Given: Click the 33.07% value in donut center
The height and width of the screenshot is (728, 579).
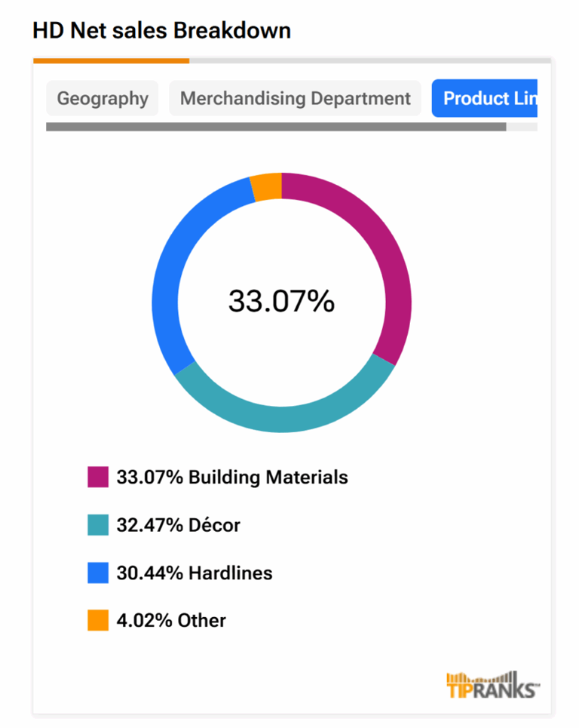Looking at the screenshot, I should click(x=281, y=302).
